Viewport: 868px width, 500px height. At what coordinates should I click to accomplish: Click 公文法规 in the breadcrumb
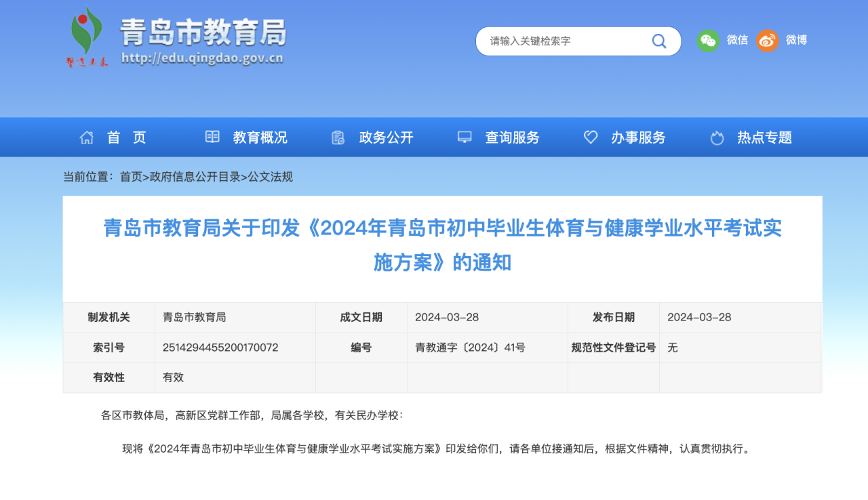271,177
